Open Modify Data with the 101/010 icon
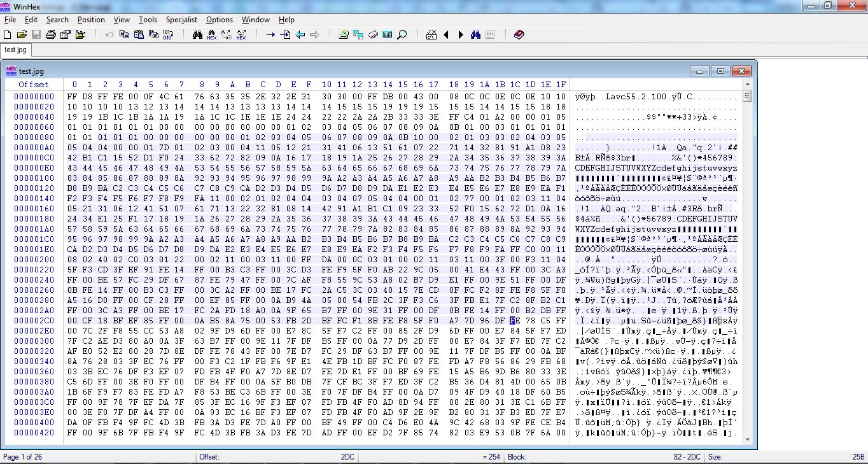Viewport: 868px width, 464px height. point(168,34)
